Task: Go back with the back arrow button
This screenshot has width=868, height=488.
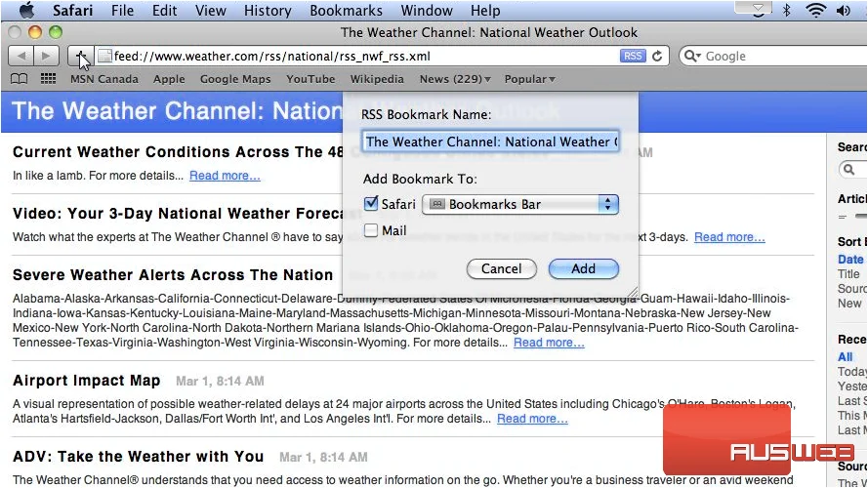Action: tap(21, 56)
